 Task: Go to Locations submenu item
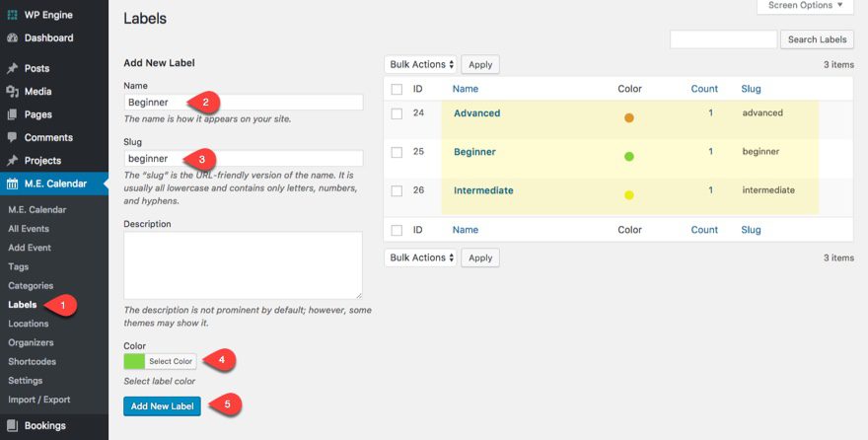[x=28, y=324]
